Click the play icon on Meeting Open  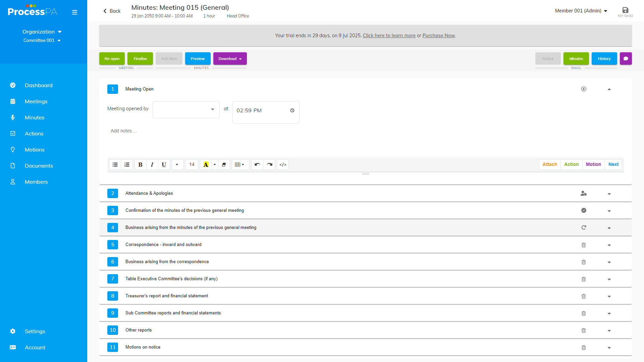584,89
